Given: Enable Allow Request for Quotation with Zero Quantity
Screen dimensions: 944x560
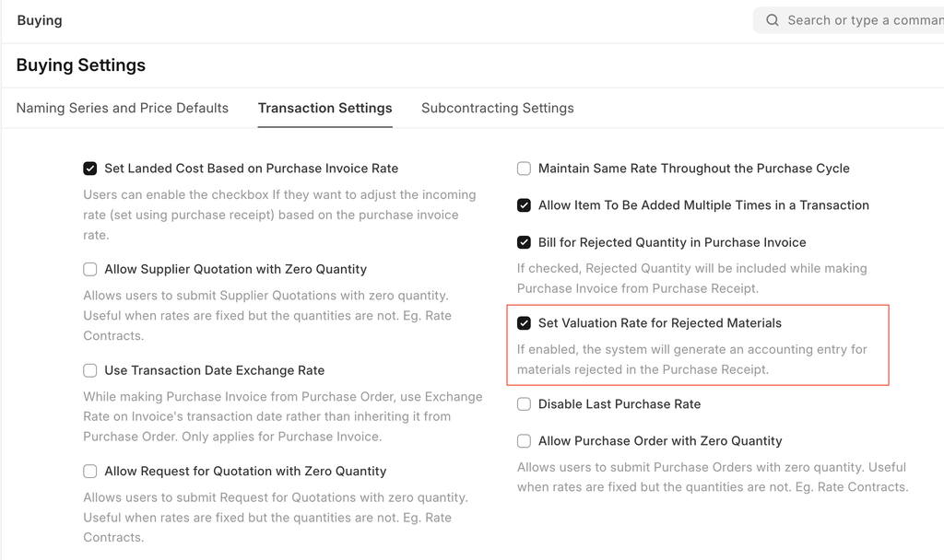Looking at the screenshot, I should (90, 472).
